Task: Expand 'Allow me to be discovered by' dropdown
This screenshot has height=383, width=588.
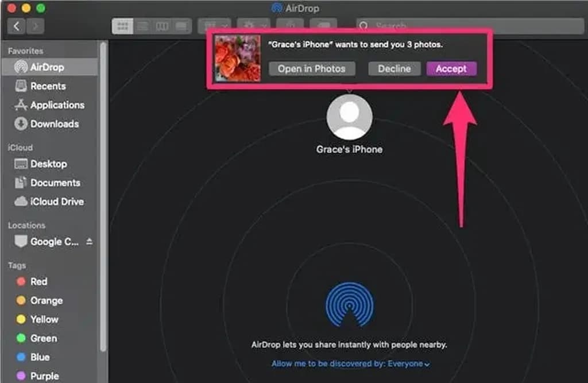Action: point(351,364)
